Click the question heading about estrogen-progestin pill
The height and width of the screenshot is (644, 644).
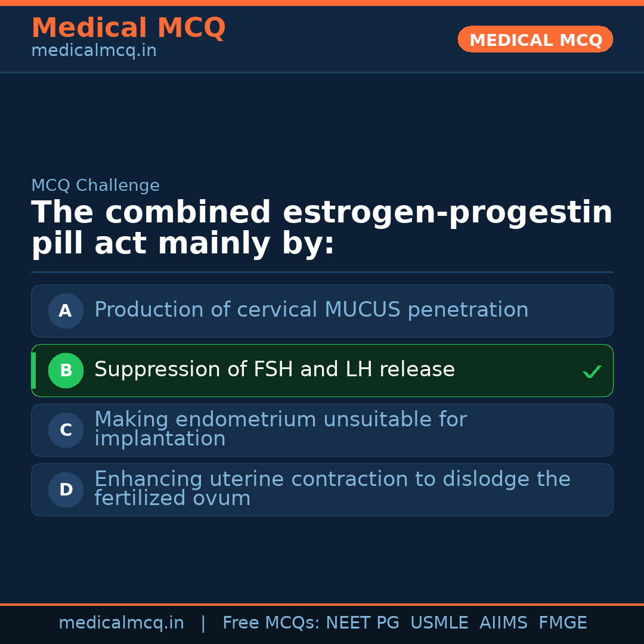coord(322,228)
